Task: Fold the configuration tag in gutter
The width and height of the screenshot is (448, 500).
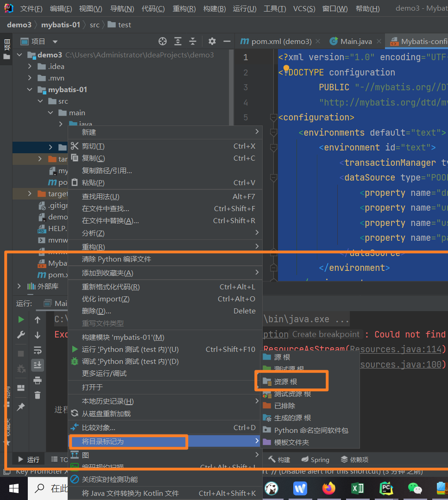Action: tap(273, 117)
